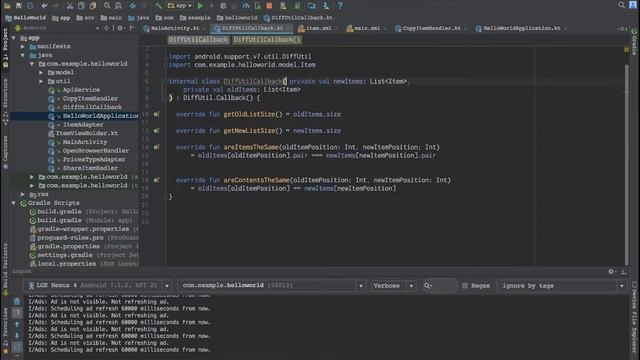Collapse the java folder node

point(23,55)
